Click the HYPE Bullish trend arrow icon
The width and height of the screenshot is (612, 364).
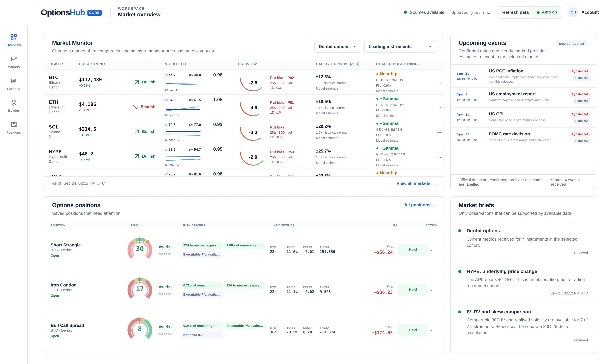pyautogui.click(x=137, y=156)
